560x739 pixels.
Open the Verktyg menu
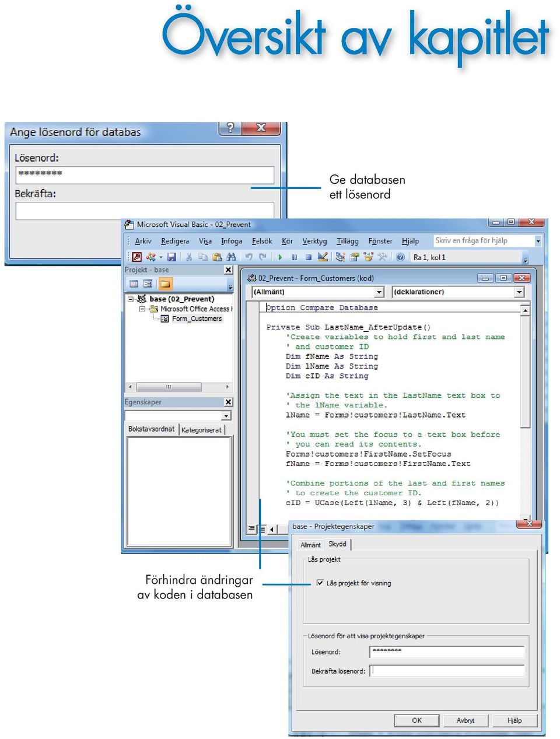click(314, 241)
